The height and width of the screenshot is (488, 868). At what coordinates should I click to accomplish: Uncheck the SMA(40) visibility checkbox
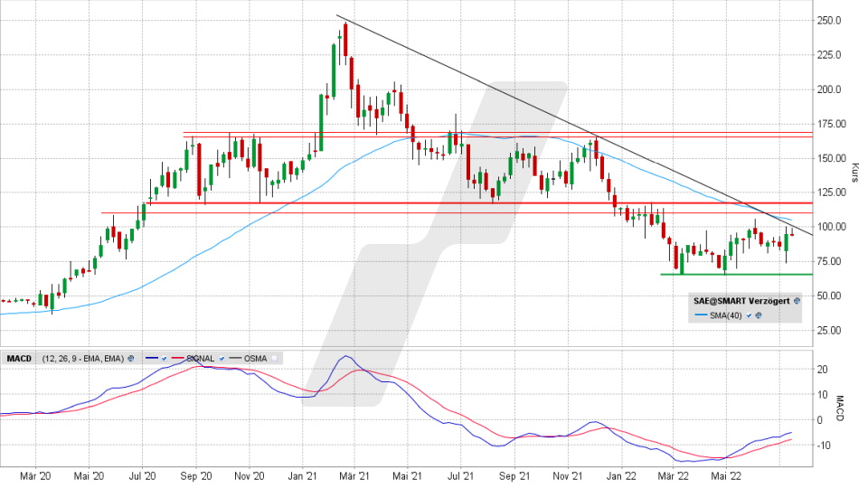[x=749, y=315]
